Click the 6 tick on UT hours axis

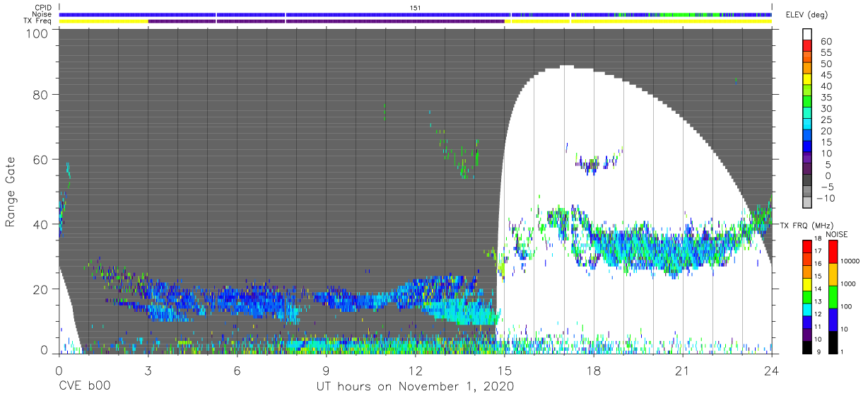pyautogui.click(x=237, y=371)
